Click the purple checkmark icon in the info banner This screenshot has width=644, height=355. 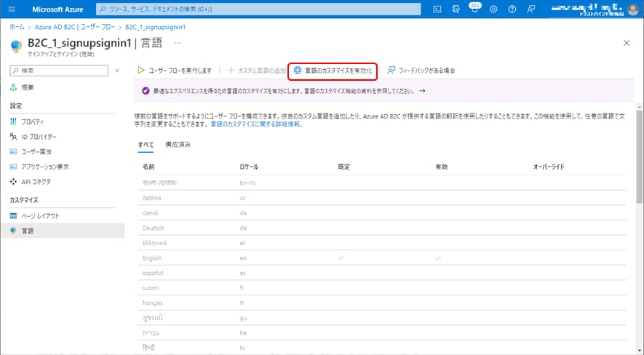click(146, 91)
